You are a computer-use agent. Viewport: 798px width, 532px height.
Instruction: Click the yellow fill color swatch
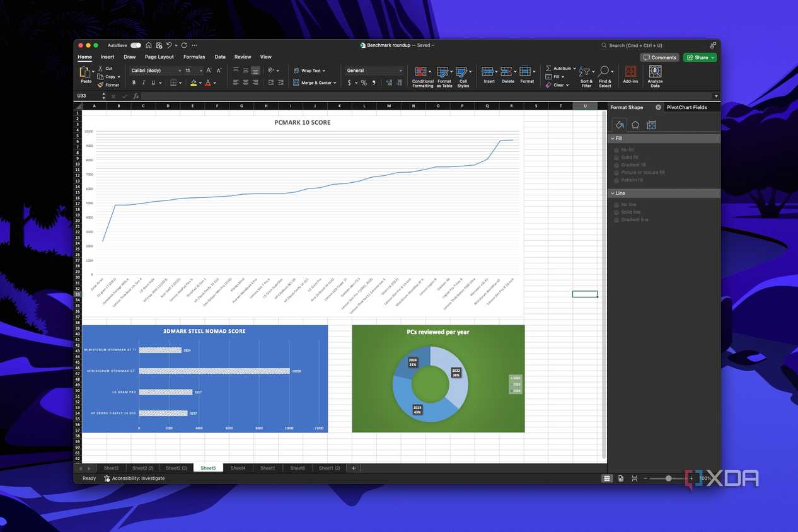point(194,83)
